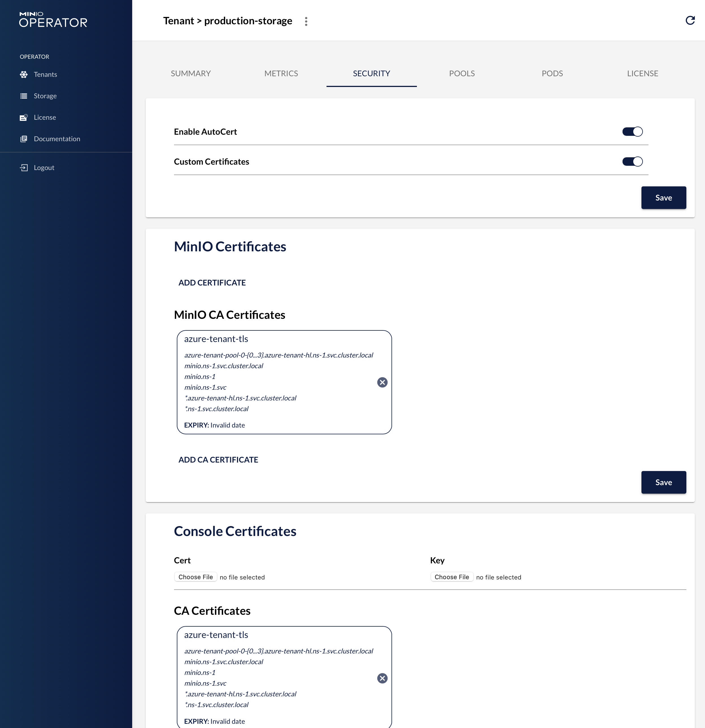Open Documentation in the sidebar

point(56,139)
